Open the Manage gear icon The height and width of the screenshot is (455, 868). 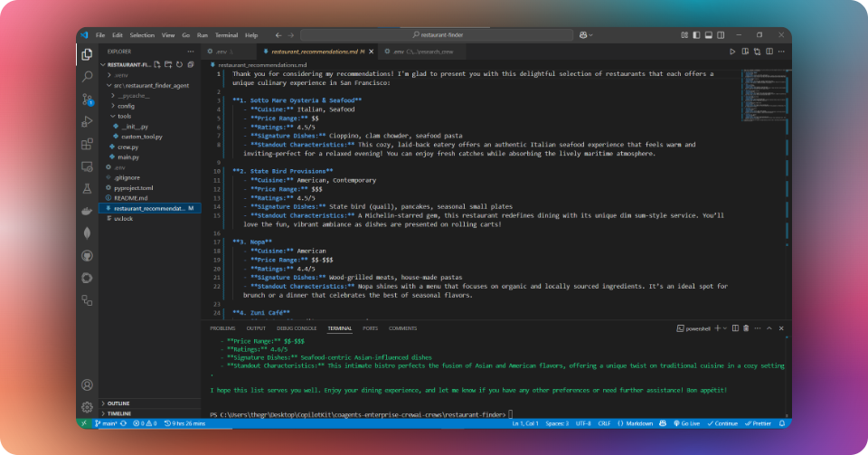pos(87,407)
